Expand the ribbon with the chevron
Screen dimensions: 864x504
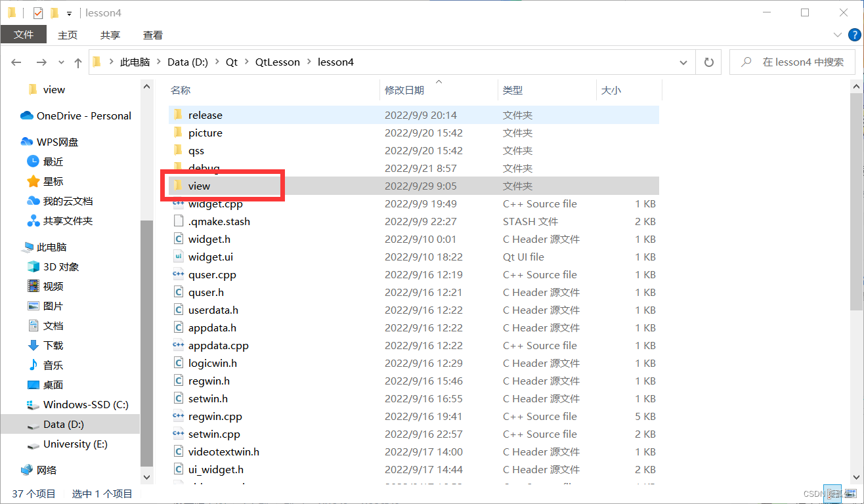[837, 35]
